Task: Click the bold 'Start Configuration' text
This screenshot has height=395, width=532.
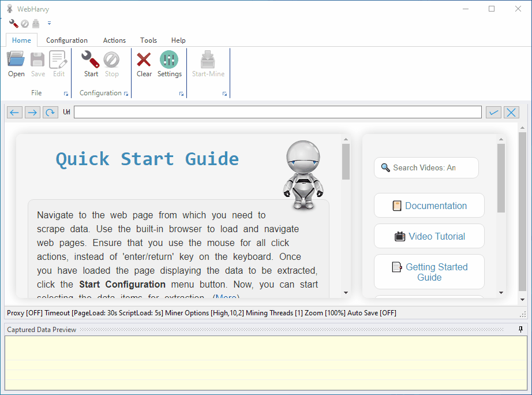Action: click(x=122, y=284)
